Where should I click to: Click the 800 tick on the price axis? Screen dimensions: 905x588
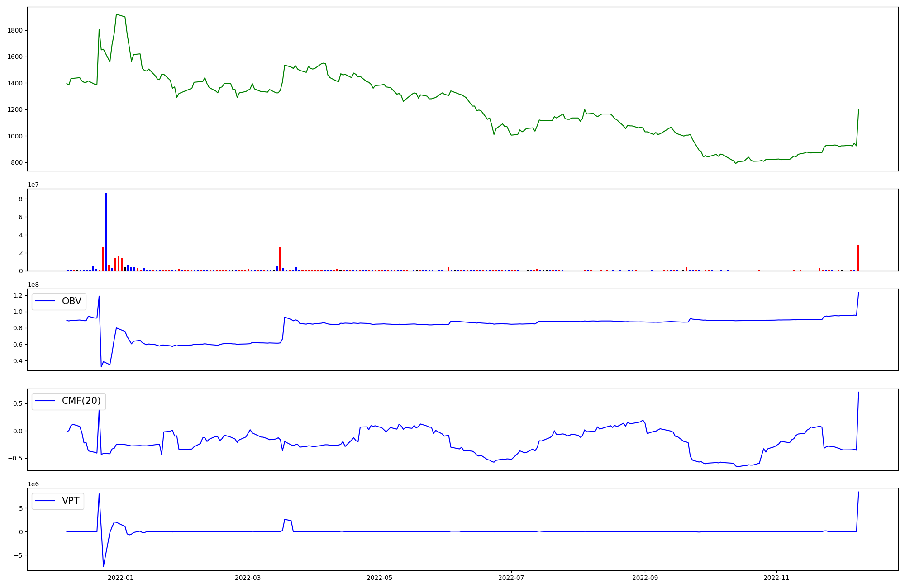17,163
